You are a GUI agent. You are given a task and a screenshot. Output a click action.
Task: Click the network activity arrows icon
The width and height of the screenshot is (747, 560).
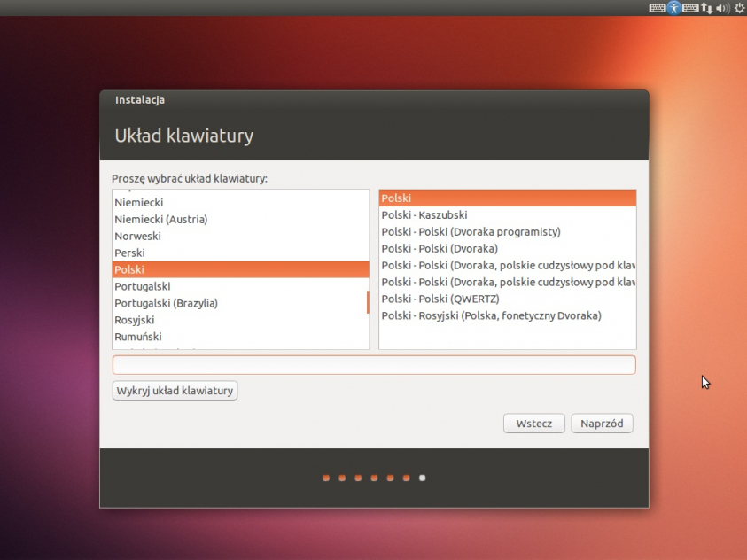(x=706, y=8)
